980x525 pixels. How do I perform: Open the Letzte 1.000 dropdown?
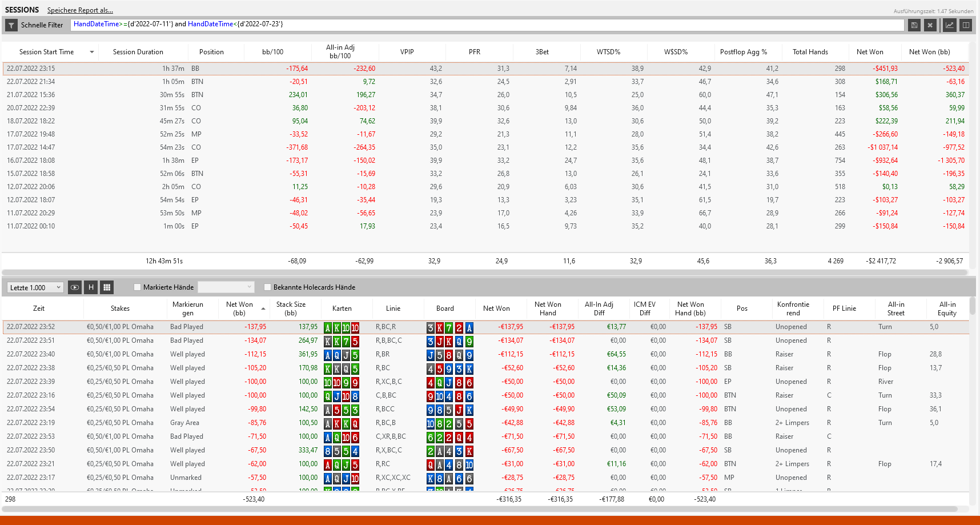pyautogui.click(x=35, y=287)
